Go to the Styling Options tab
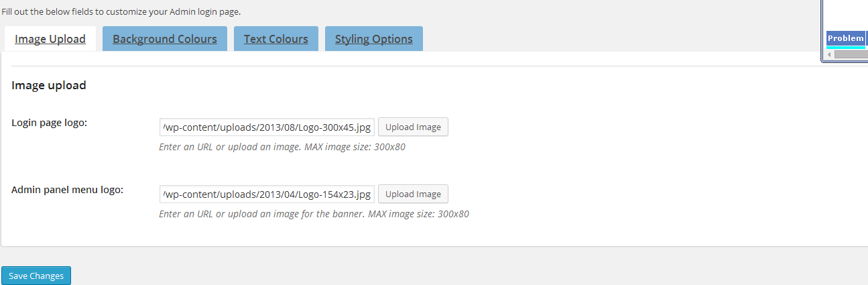The height and width of the screenshot is (285, 868). [x=374, y=39]
